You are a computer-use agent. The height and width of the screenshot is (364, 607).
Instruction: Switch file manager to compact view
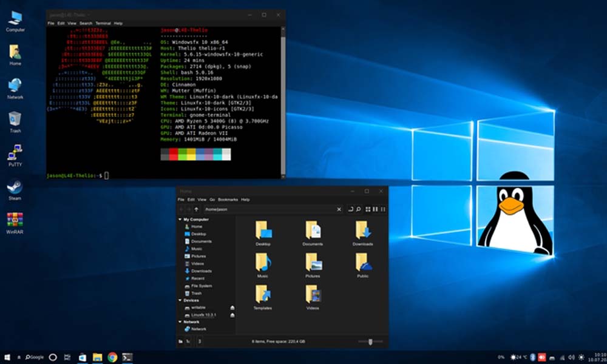click(x=382, y=209)
